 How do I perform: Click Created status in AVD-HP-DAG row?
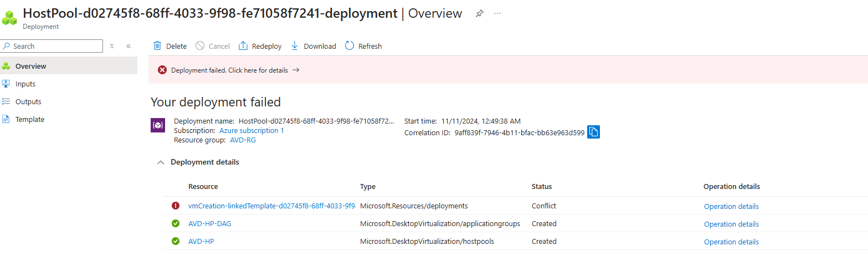tap(544, 223)
